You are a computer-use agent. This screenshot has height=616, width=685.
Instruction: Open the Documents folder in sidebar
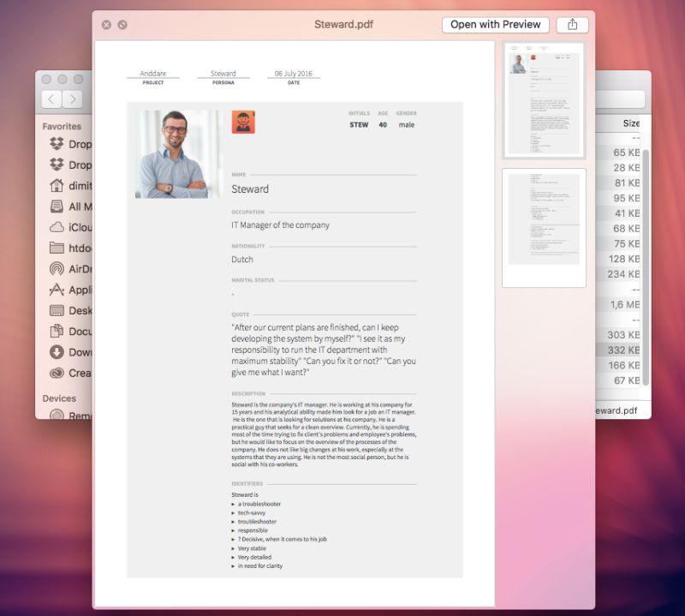pos(73,331)
